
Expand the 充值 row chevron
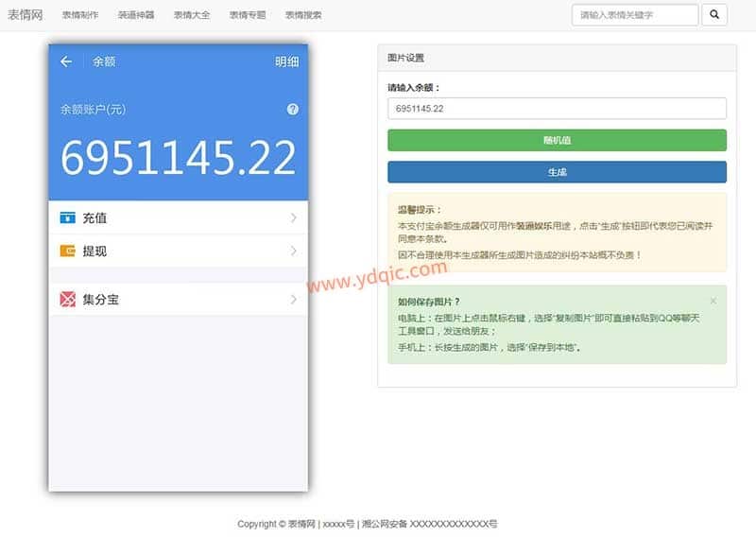coord(293,218)
